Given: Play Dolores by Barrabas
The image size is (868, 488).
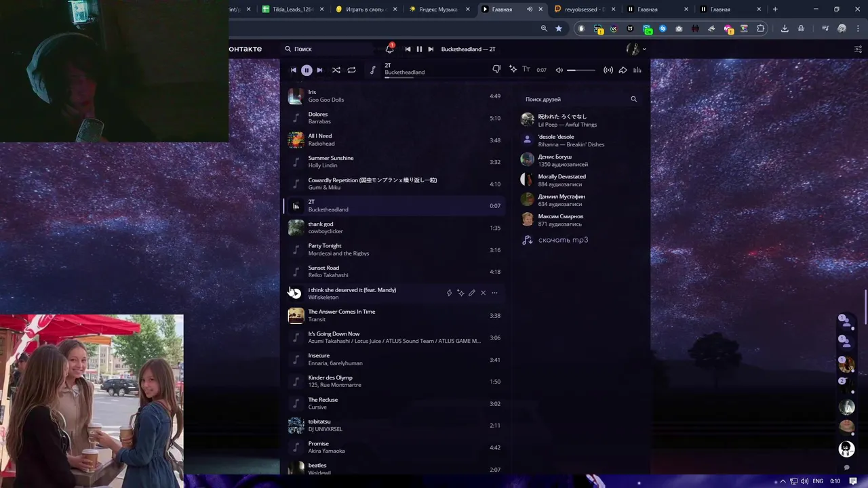Looking at the screenshot, I should [296, 118].
